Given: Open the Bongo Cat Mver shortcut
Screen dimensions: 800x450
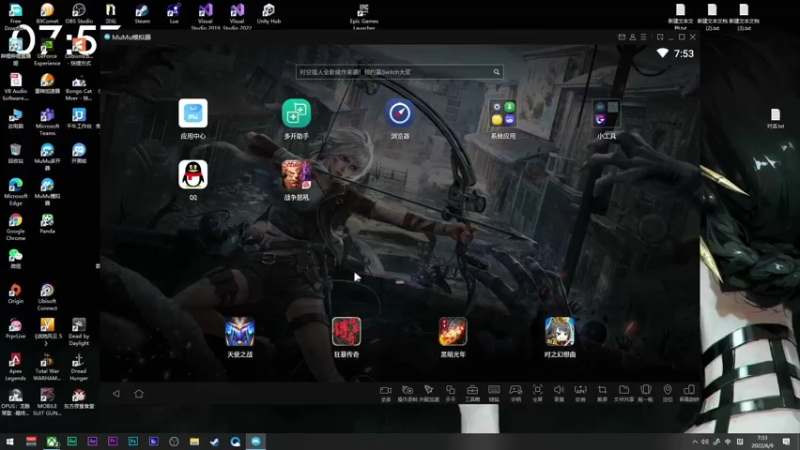Looking at the screenshot, I should [79, 87].
